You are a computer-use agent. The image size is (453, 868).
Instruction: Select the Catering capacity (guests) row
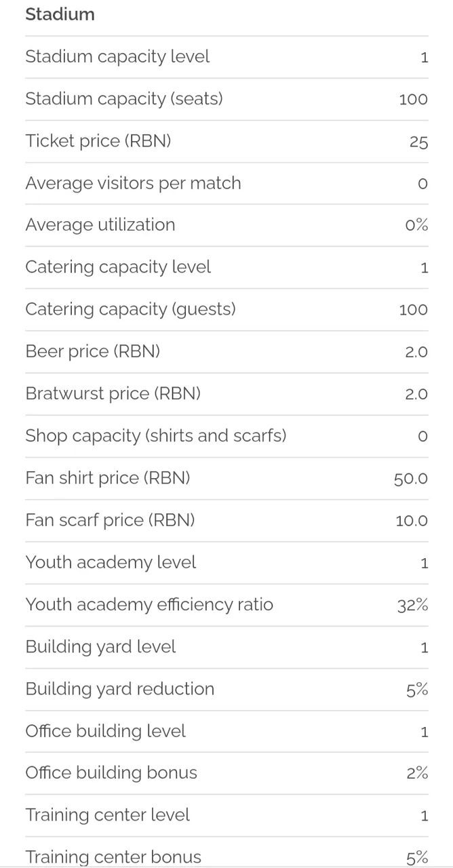tap(226, 309)
